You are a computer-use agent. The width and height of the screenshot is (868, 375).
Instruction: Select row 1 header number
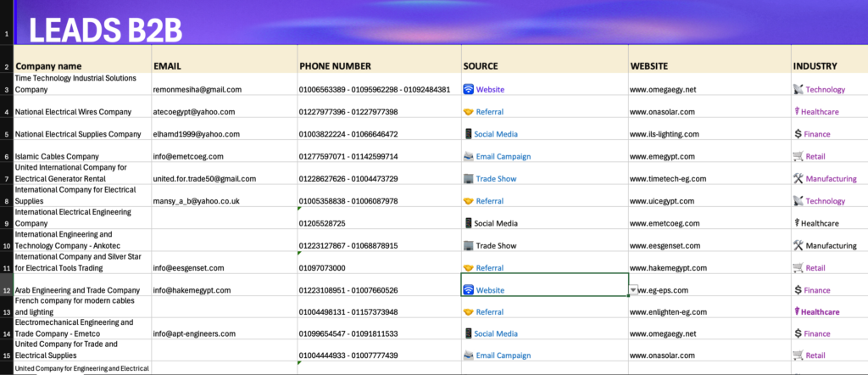(7, 22)
